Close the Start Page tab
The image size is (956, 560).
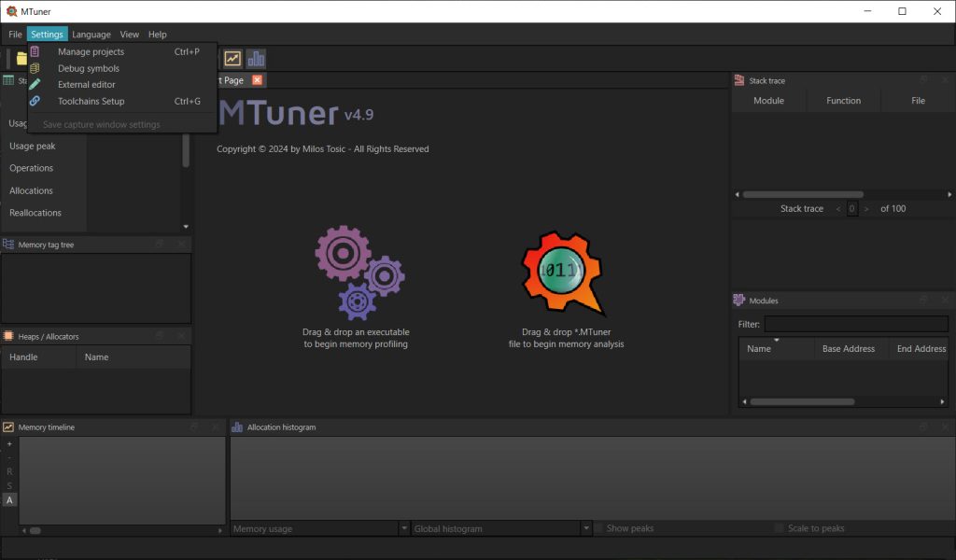(258, 80)
